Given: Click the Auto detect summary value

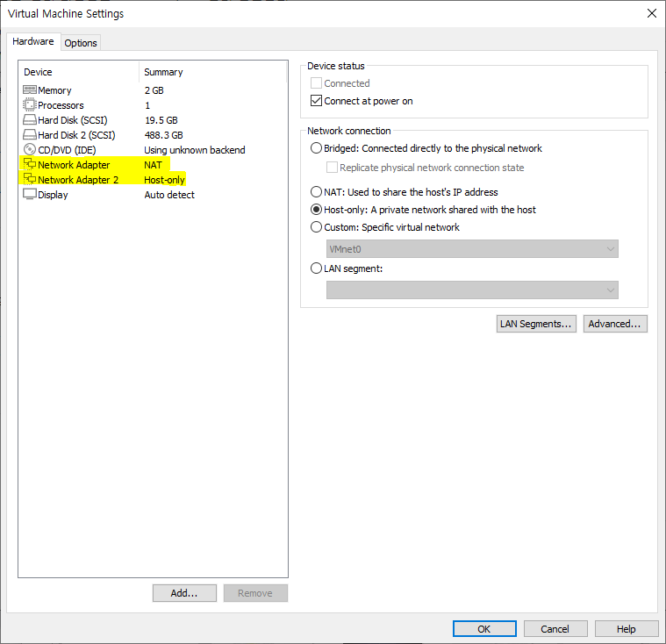Looking at the screenshot, I should 169,195.
